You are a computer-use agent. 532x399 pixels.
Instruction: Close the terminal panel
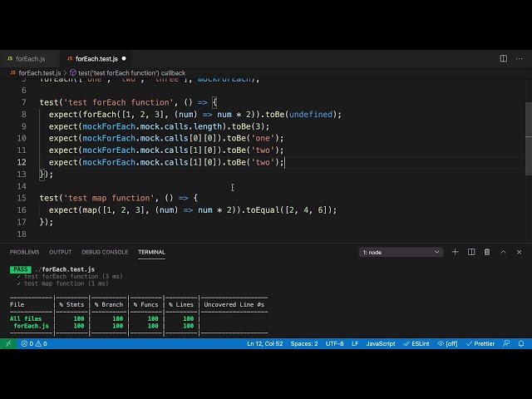tap(519, 252)
